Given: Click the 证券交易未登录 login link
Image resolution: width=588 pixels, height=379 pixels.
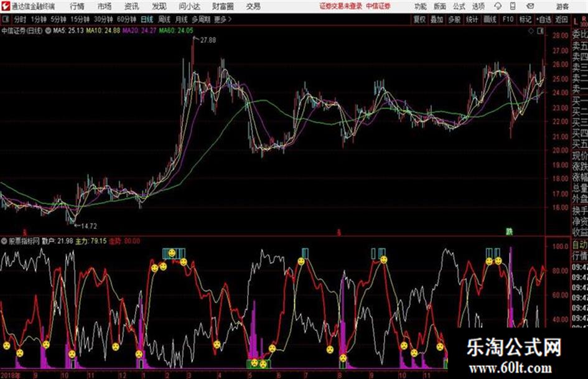Looking at the screenshot, I should 341,6.
